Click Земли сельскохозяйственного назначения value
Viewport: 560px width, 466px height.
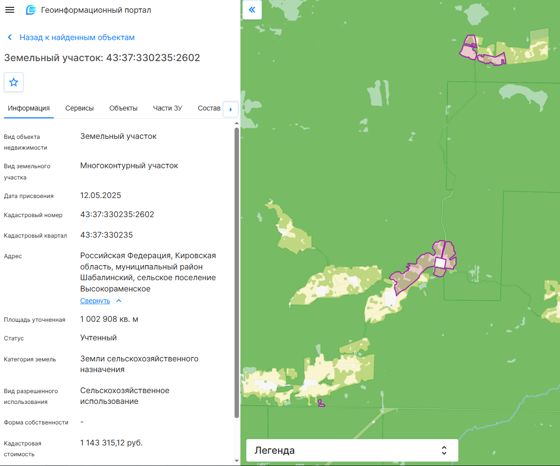(x=139, y=364)
